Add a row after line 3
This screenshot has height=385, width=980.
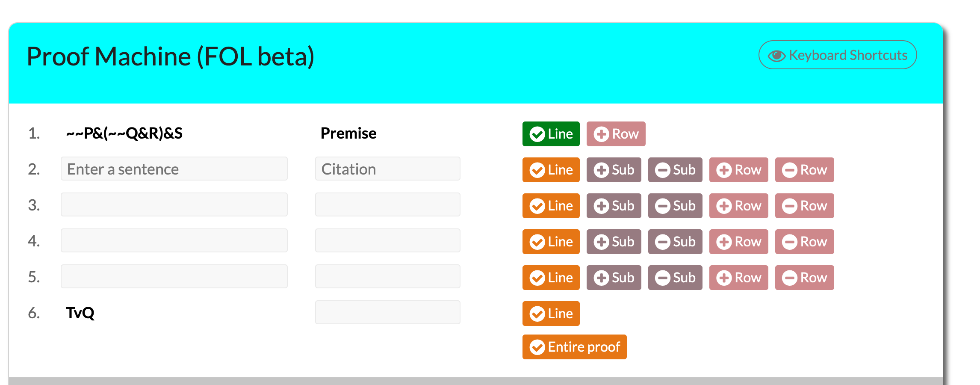[x=738, y=206]
